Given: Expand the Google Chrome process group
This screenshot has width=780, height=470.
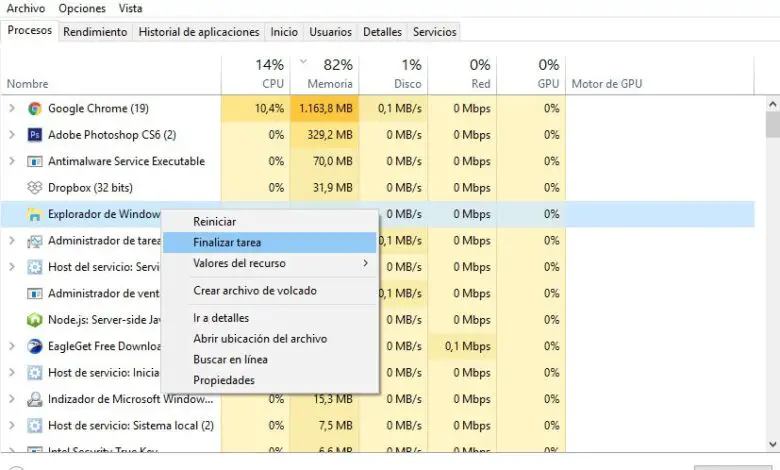Looking at the screenshot, I should pyautogui.click(x=12, y=109).
